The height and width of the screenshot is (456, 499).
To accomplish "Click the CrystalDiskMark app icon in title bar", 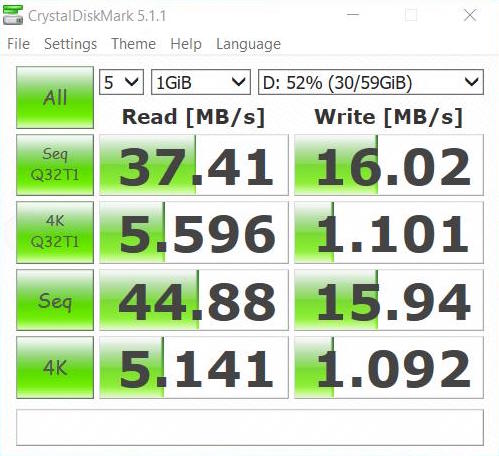I will (x=13, y=15).
